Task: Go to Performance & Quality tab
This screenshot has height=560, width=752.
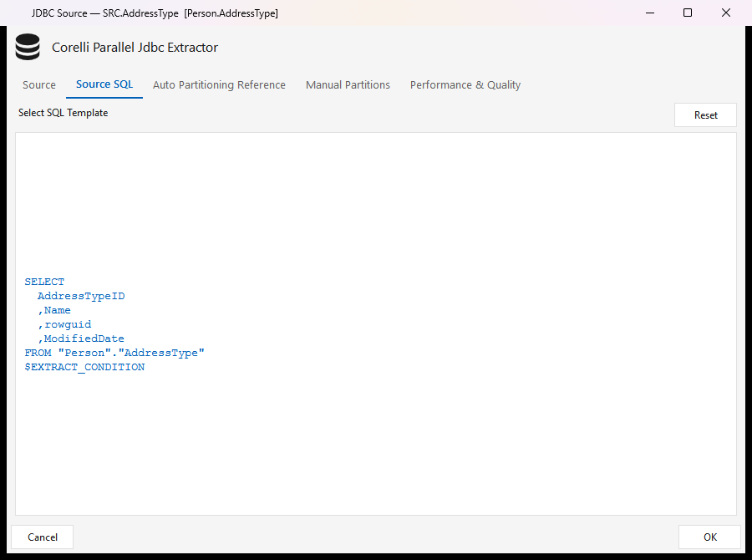Action: click(x=465, y=85)
